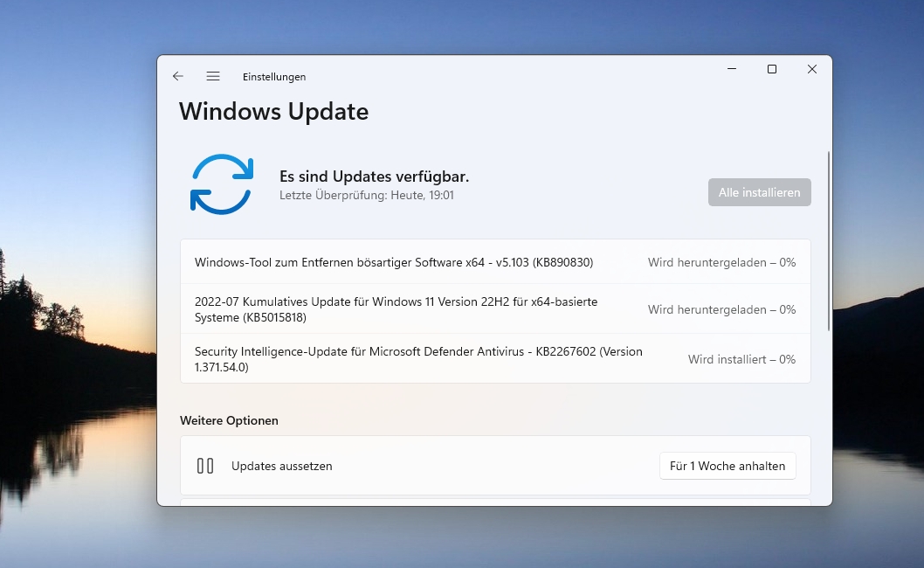Click download status of KB5015818 update
Image resolution: width=924 pixels, height=568 pixels.
(x=722, y=309)
